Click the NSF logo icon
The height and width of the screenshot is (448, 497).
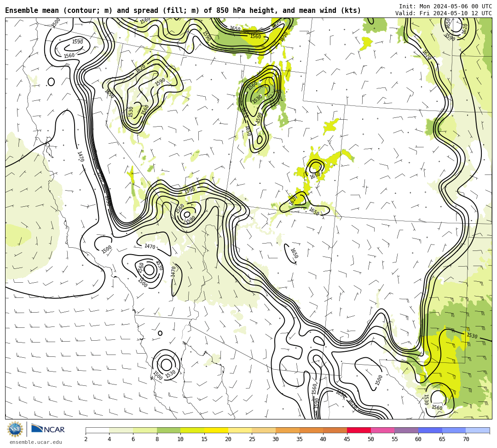tap(15, 430)
